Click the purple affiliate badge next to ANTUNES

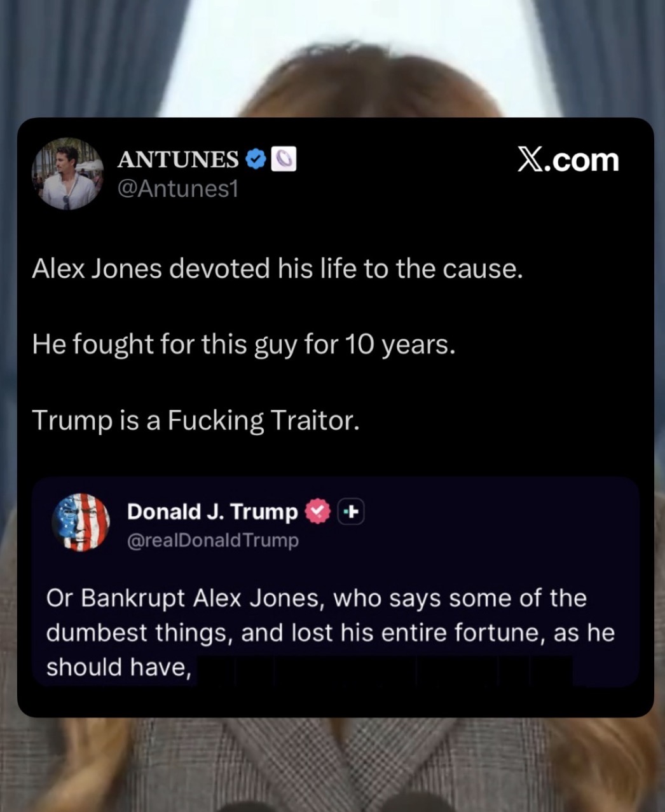coord(284,159)
